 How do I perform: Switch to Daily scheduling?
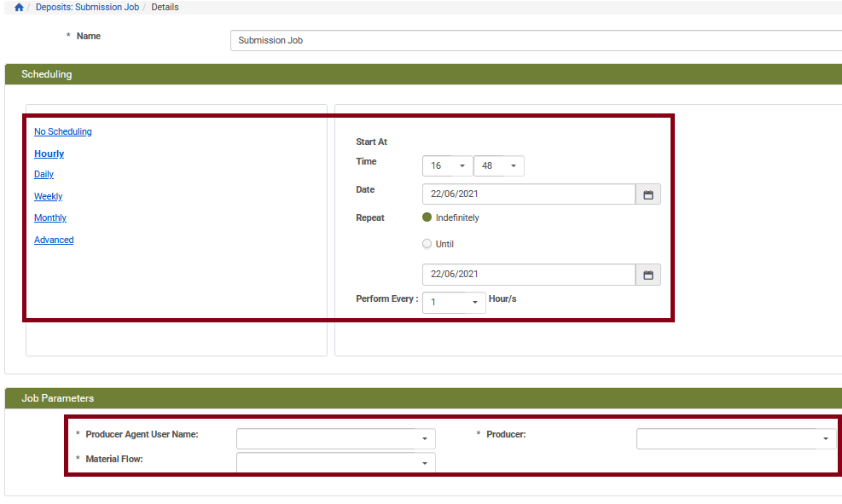pyautogui.click(x=44, y=174)
